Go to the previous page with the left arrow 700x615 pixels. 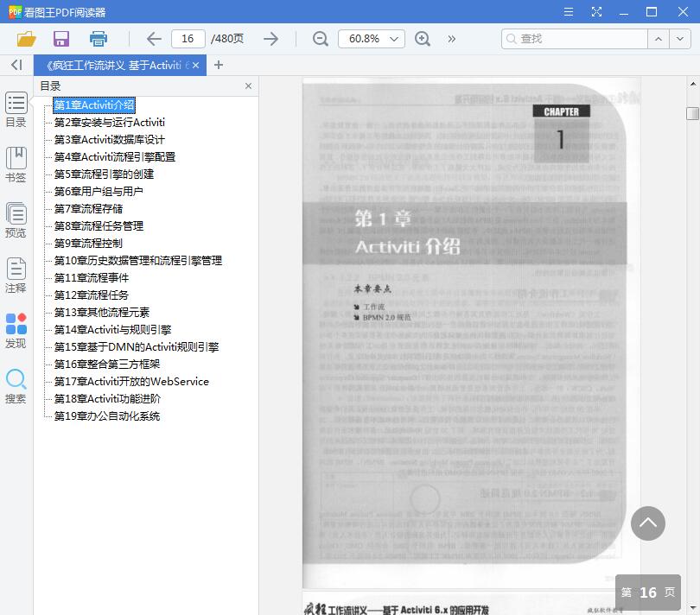(x=154, y=39)
